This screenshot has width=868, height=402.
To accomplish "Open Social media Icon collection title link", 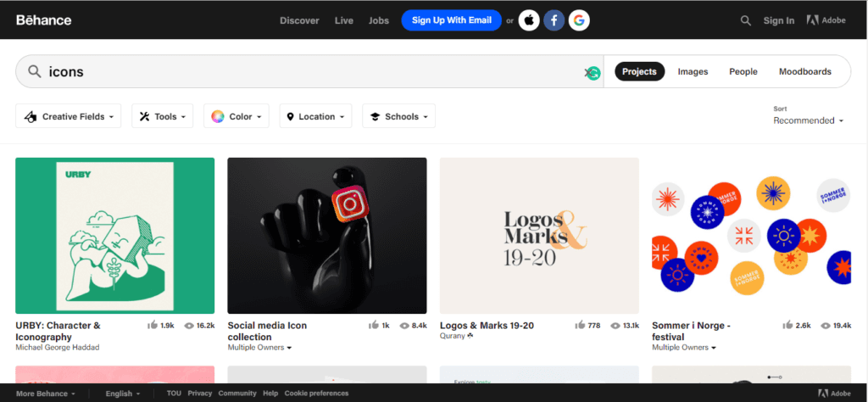I will [267, 331].
